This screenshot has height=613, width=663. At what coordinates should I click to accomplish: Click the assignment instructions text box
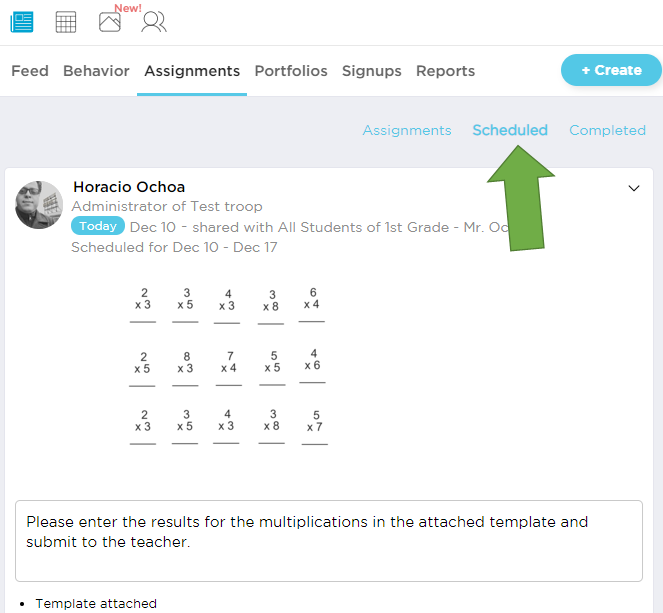(329, 540)
